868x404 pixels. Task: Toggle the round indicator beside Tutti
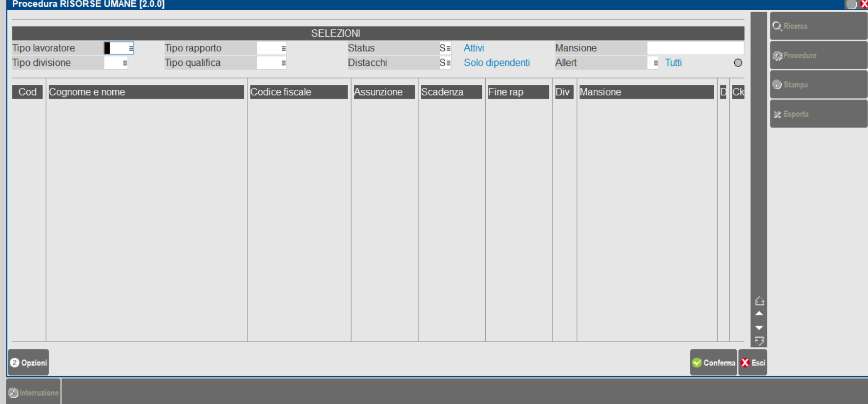pyautogui.click(x=738, y=63)
